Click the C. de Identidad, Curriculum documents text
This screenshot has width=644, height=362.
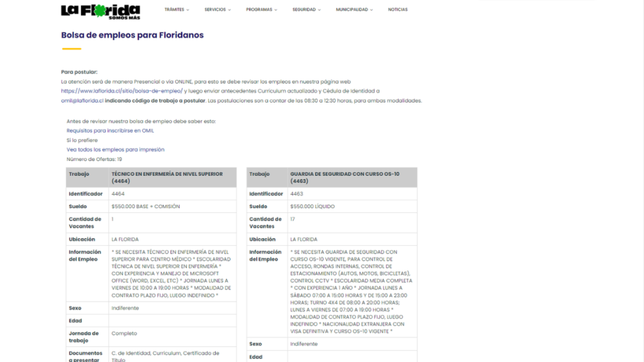(x=165, y=356)
